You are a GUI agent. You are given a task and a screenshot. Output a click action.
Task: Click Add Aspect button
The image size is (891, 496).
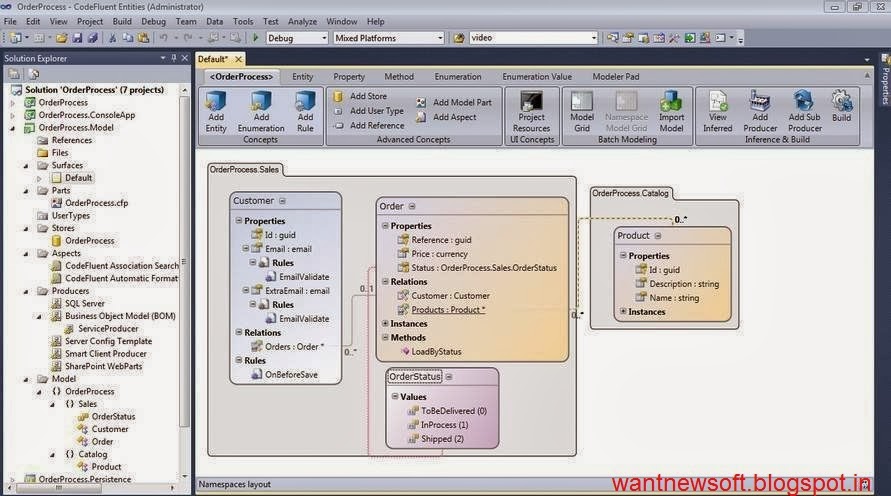click(x=446, y=117)
